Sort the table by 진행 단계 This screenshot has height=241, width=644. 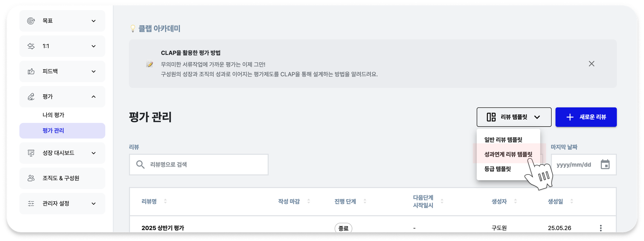tap(365, 201)
